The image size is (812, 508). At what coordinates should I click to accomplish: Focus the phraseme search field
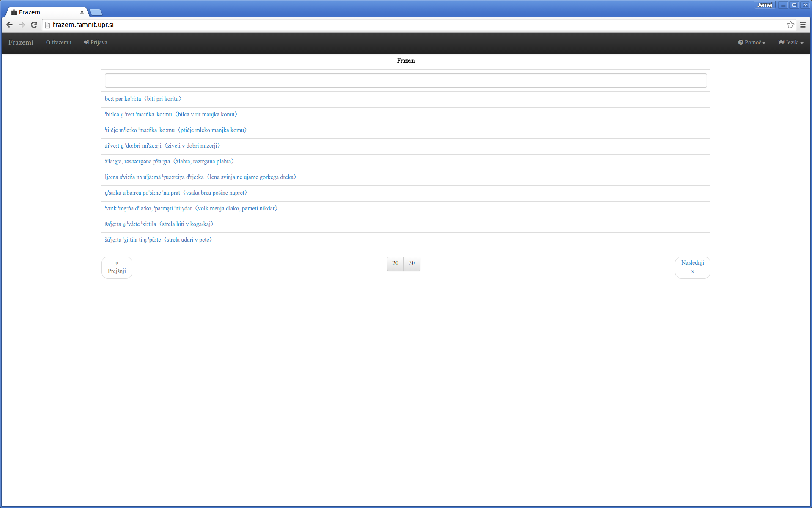point(406,80)
